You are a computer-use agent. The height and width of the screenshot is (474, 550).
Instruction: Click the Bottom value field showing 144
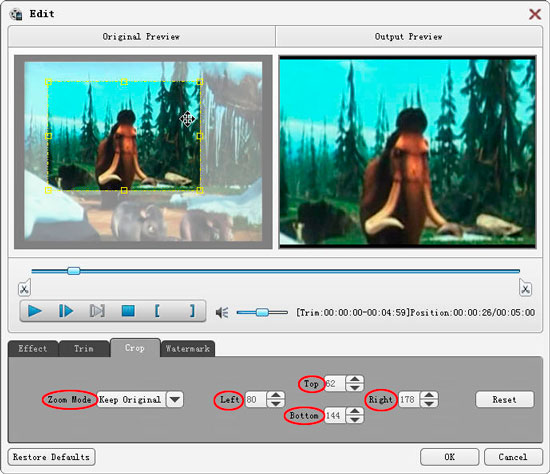click(335, 416)
